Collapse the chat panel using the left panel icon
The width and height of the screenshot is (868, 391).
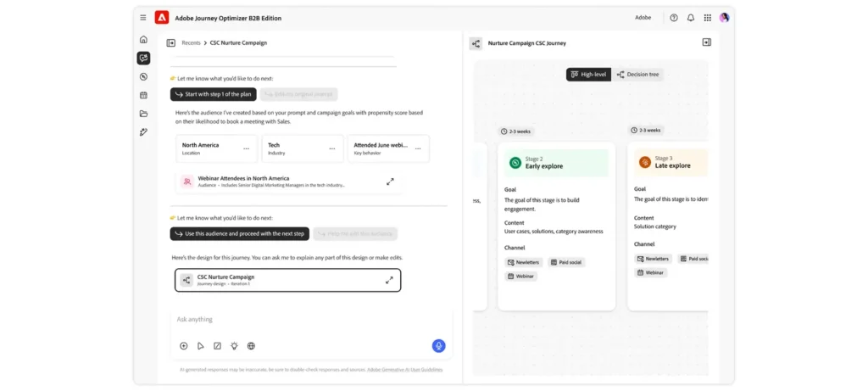[x=171, y=42]
